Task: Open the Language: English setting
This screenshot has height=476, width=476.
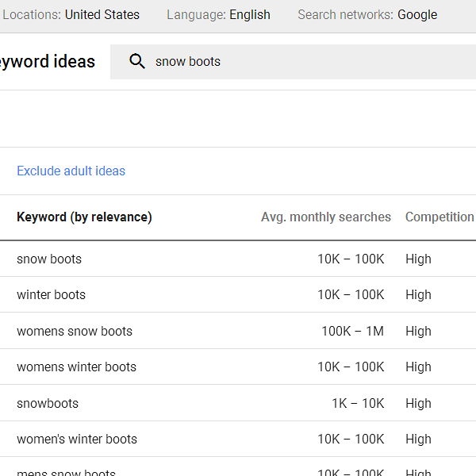Action: point(218,15)
